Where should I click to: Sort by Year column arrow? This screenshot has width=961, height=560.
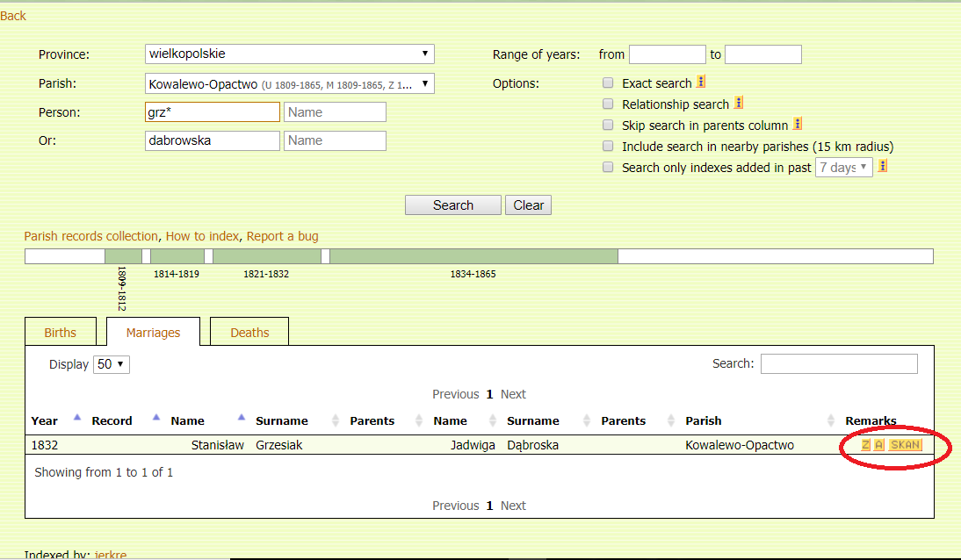coord(76,418)
